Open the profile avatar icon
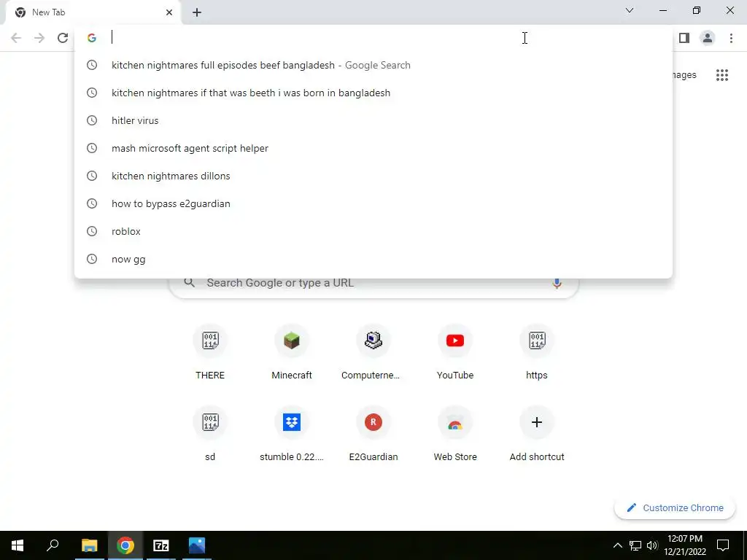747x560 pixels. click(708, 38)
